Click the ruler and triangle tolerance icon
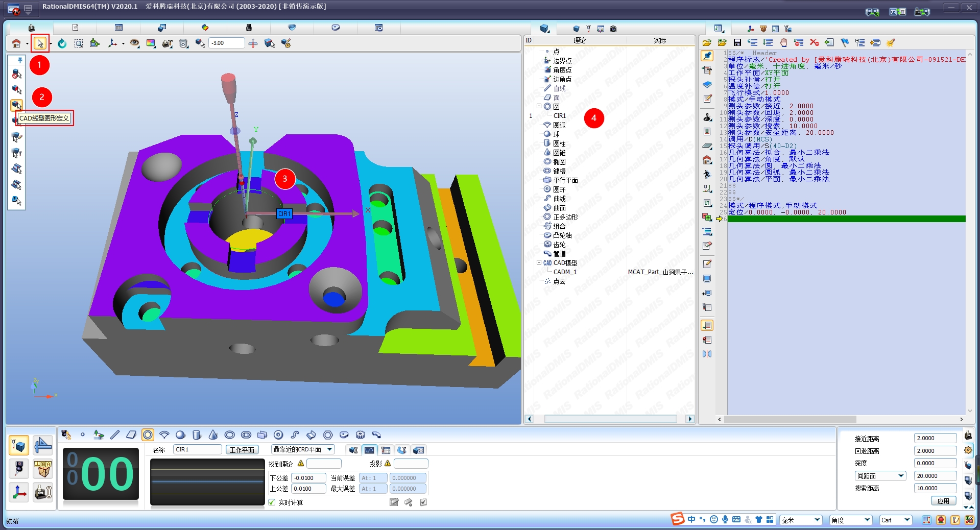Image resolution: width=980 pixels, height=530 pixels. [43, 445]
